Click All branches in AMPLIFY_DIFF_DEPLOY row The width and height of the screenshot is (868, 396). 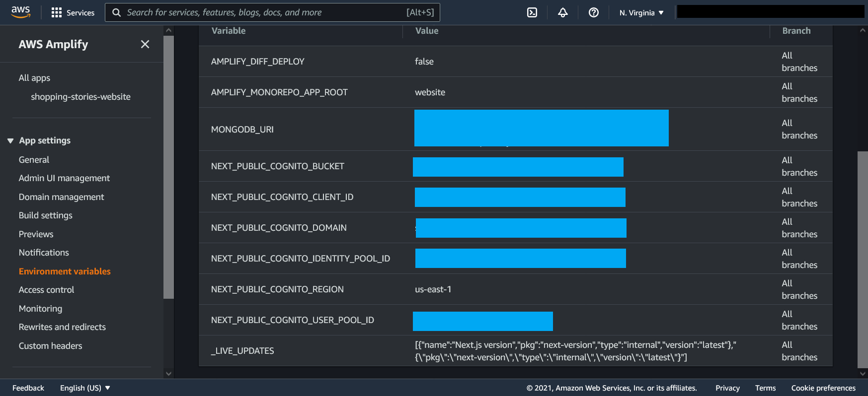tap(799, 62)
